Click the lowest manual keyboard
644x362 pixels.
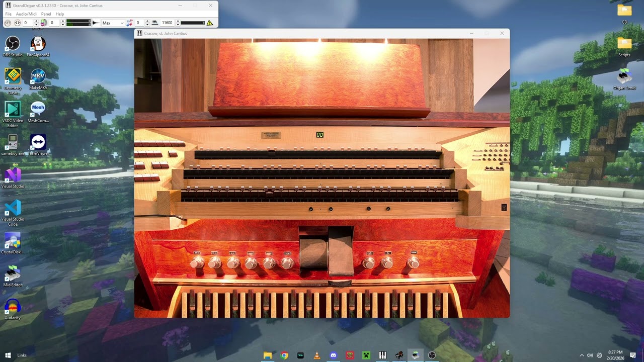319,195
